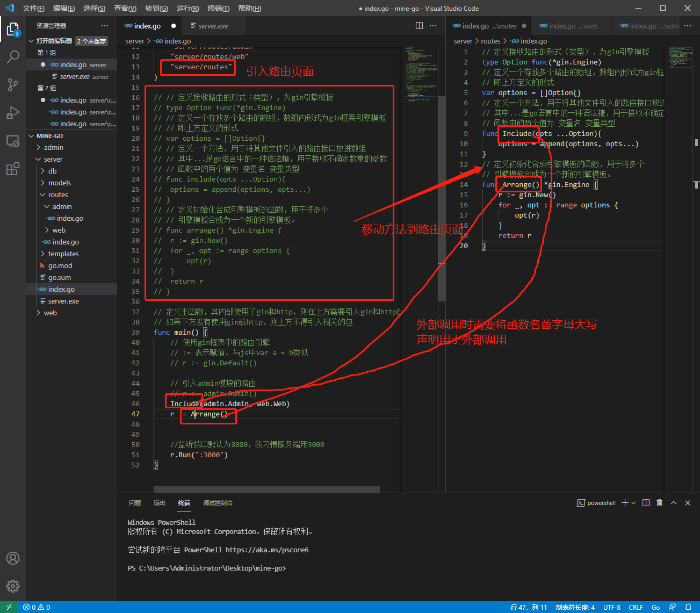This screenshot has width=700, height=613.
Task: Click the 2 个未保存 badge
Action: pyautogui.click(x=92, y=41)
